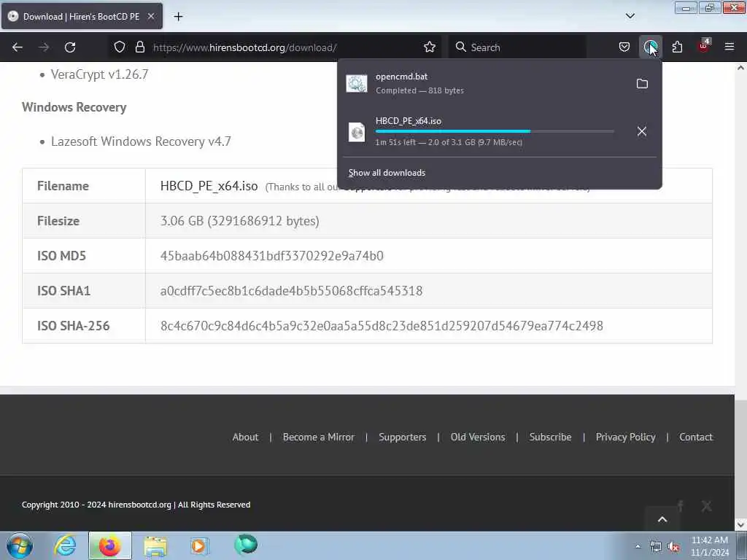Viewport: 747px width, 560px height.
Task: Open the tracking protection shield icon
Action: pyautogui.click(x=120, y=47)
